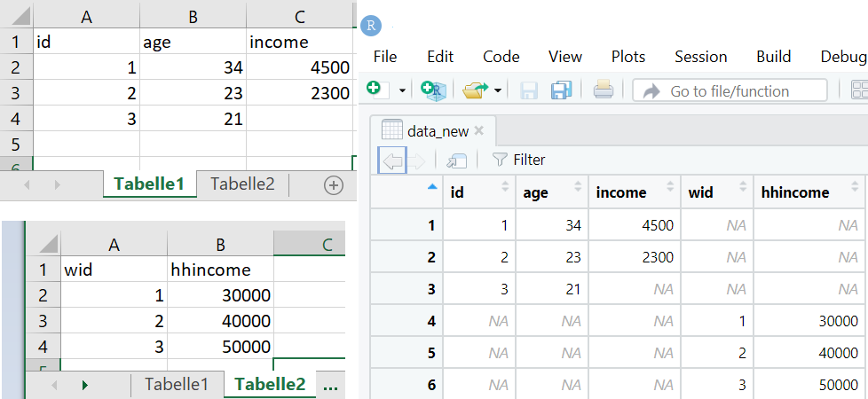Switch to Tabelle2 tab in upper workbook
Screen dimensions: 868x399
point(242,184)
